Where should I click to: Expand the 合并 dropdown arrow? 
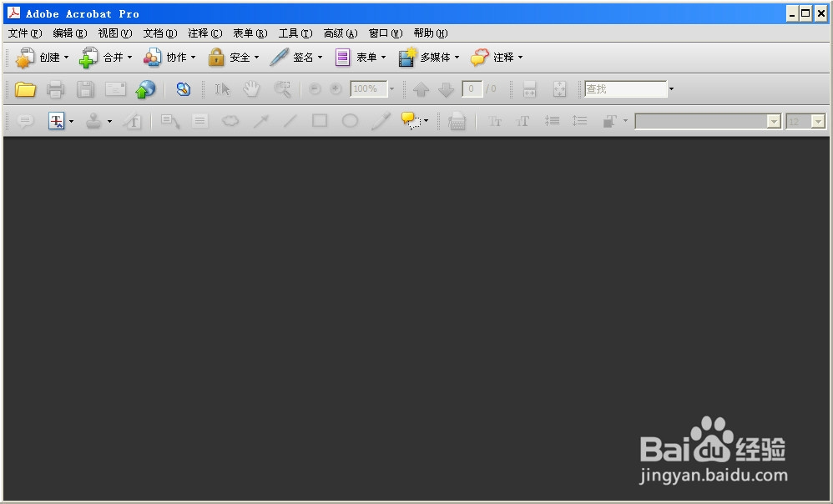(129, 58)
